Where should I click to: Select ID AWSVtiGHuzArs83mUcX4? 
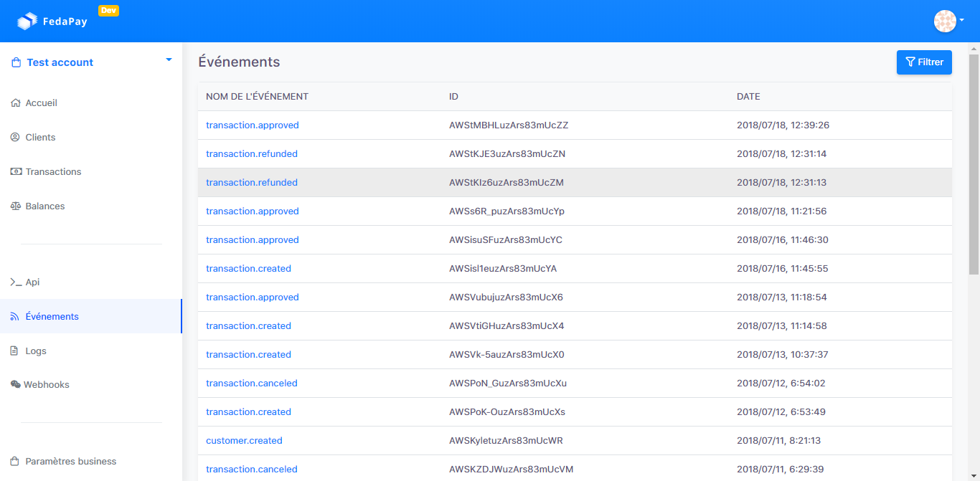tap(507, 325)
